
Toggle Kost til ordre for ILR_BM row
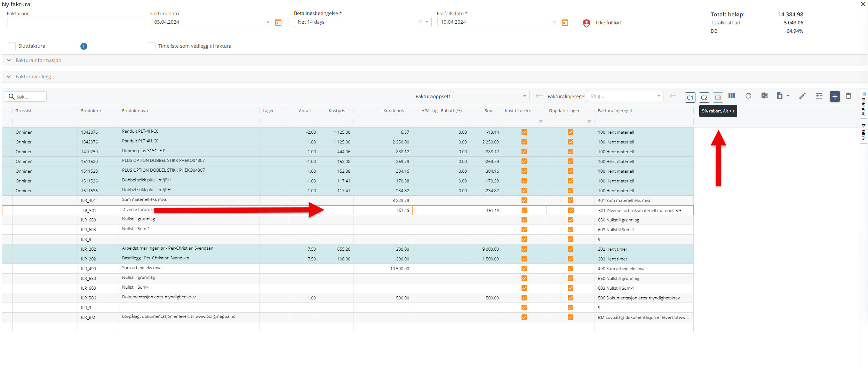(524, 317)
